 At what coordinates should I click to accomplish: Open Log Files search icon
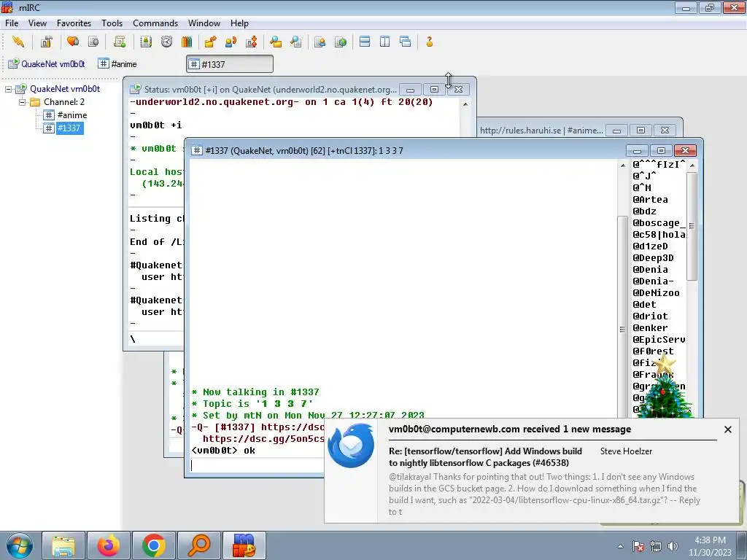[x=296, y=42]
